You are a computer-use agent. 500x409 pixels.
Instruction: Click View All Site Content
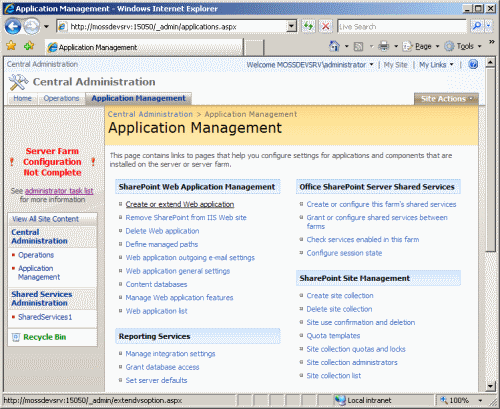(45, 219)
